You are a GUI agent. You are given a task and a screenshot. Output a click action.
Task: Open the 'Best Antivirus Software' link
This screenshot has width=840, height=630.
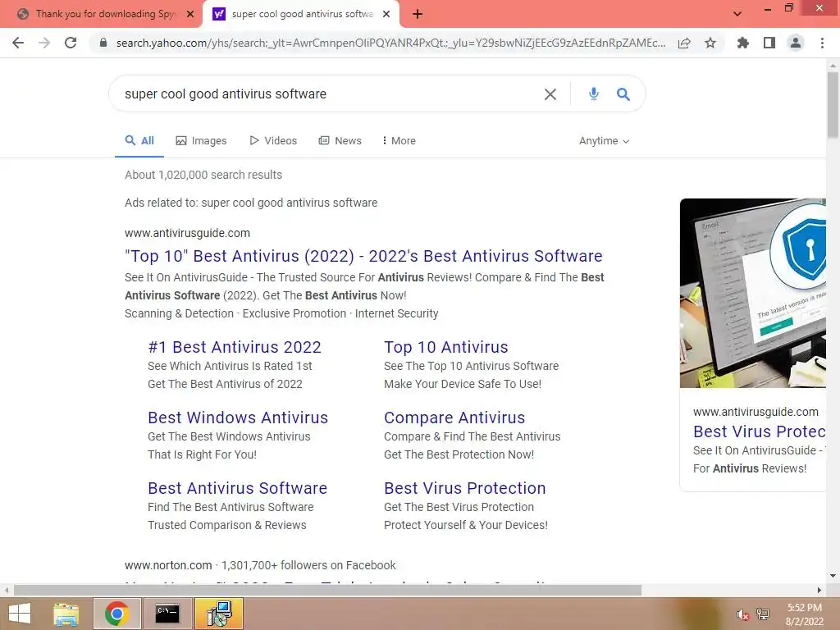point(237,488)
